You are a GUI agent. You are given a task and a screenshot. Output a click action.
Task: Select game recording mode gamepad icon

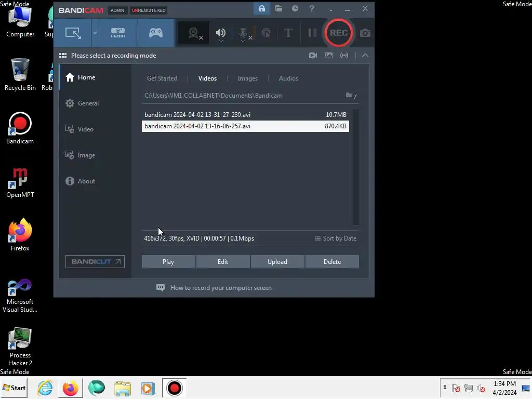point(156,33)
